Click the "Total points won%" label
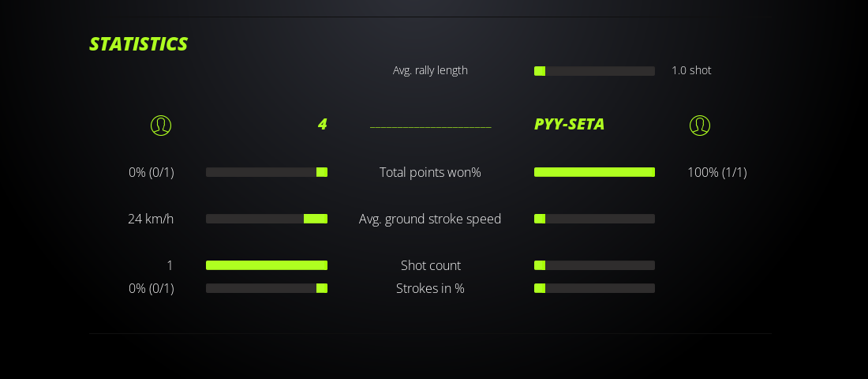 (x=430, y=172)
